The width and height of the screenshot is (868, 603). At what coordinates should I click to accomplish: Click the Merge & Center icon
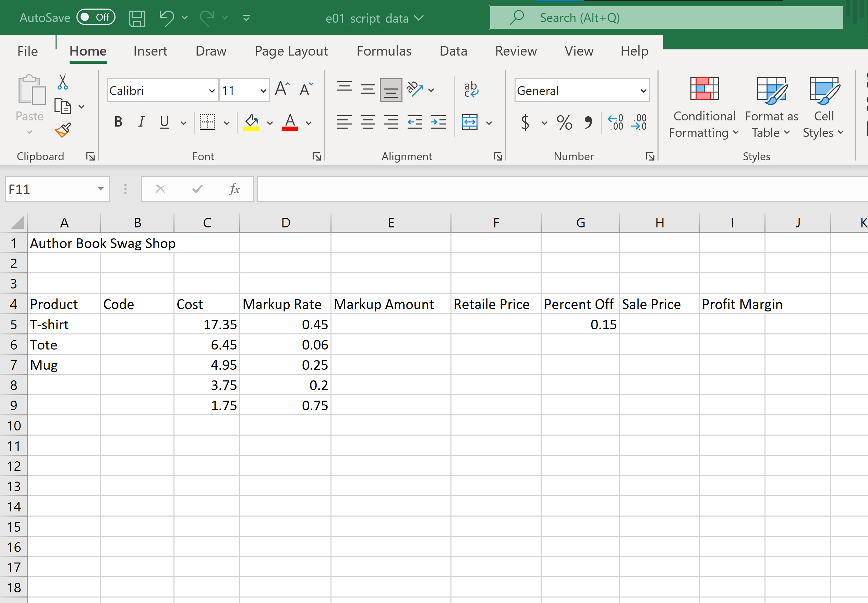[470, 122]
